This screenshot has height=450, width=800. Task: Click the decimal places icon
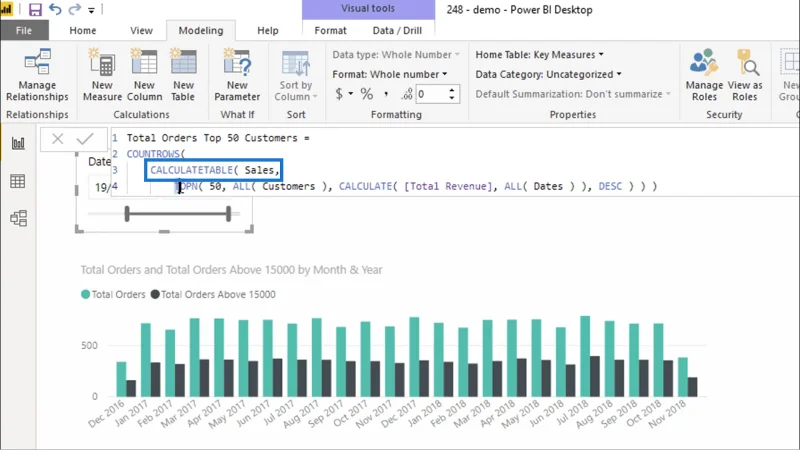tap(407, 94)
